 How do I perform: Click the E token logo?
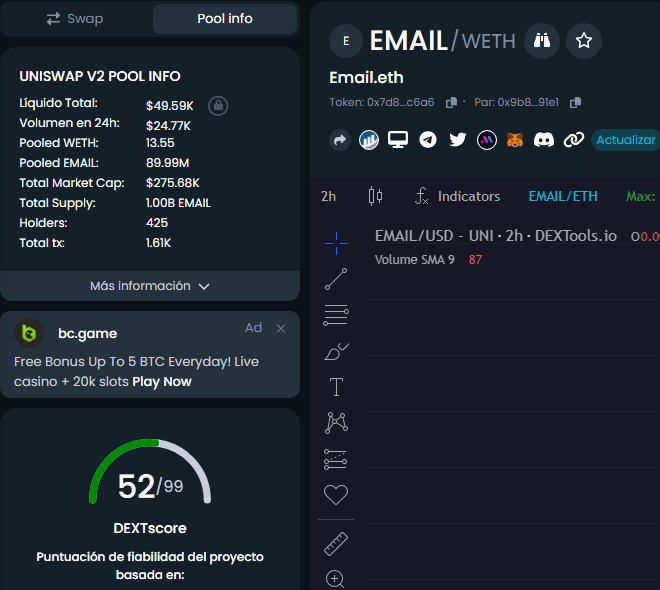(x=346, y=41)
